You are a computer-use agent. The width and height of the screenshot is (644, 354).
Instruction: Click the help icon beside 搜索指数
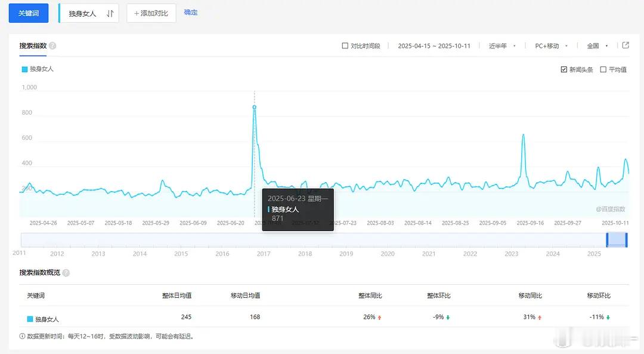click(x=52, y=45)
